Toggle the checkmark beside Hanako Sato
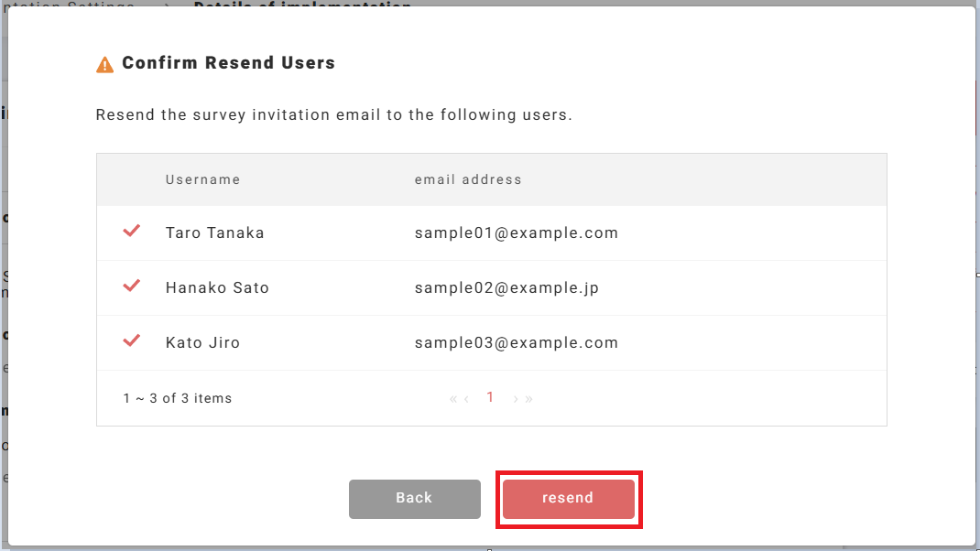 (131, 286)
